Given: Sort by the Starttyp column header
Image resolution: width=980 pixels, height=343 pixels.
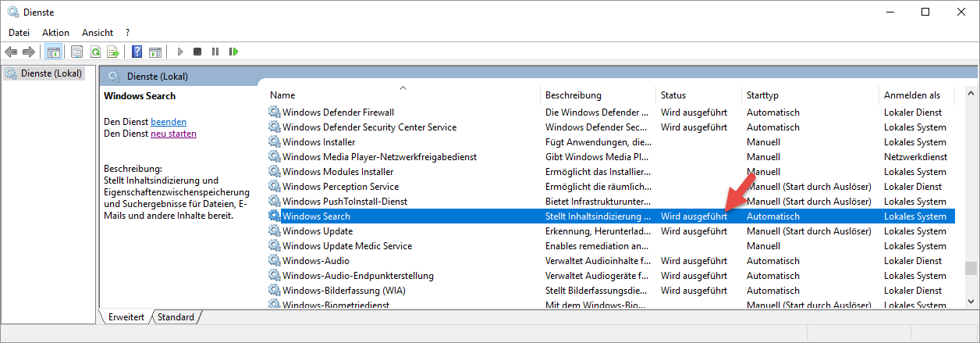Looking at the screenshot, I should [x=762, y=95].
